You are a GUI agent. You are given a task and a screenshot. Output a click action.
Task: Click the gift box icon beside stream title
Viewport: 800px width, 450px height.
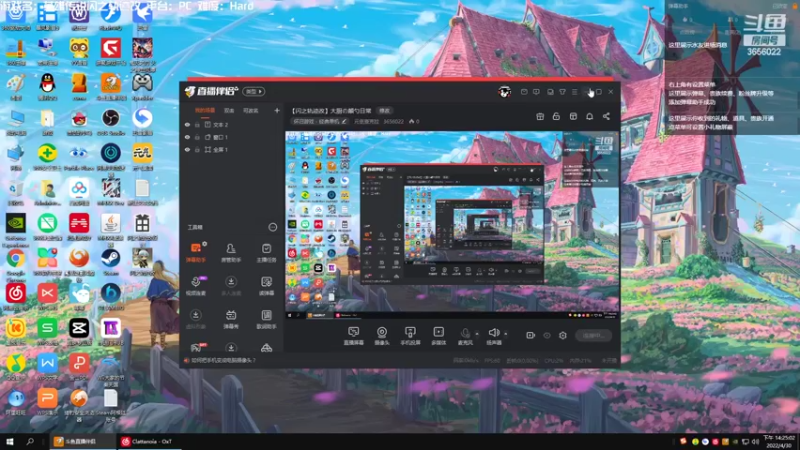540,116
